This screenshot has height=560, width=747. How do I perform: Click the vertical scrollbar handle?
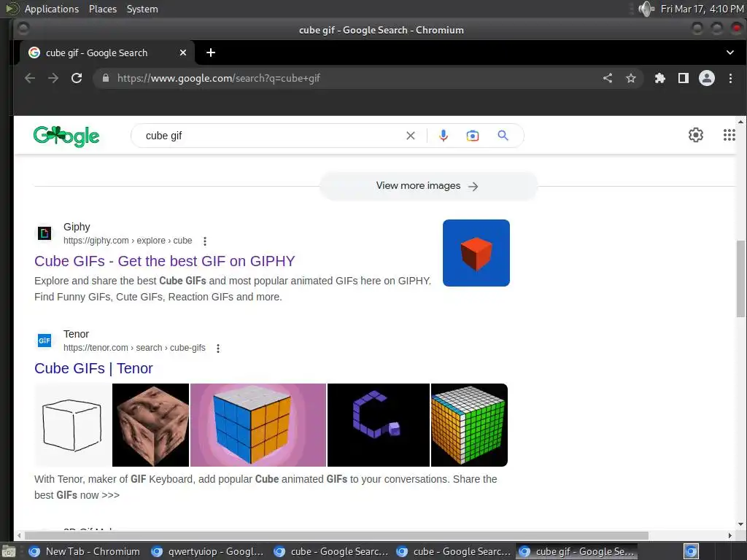740,279
